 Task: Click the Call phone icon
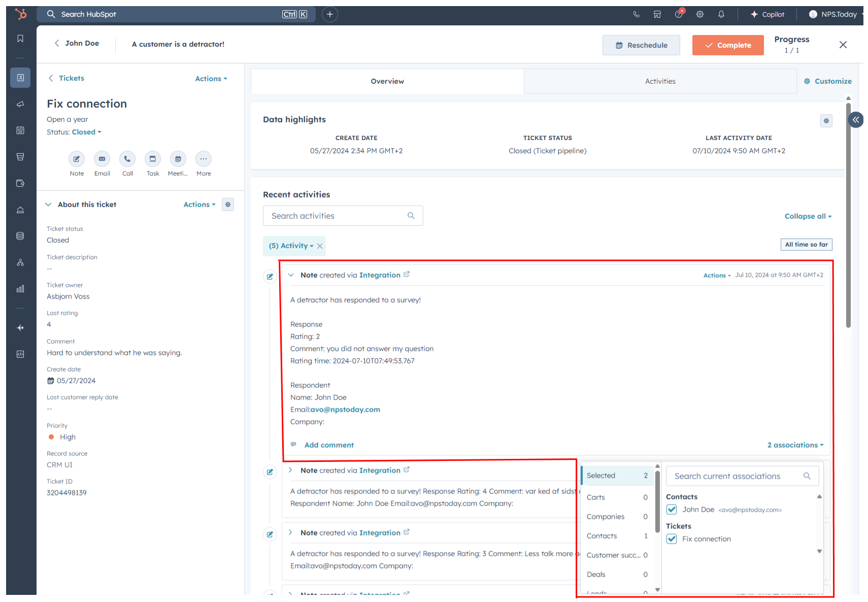(127, 159)
